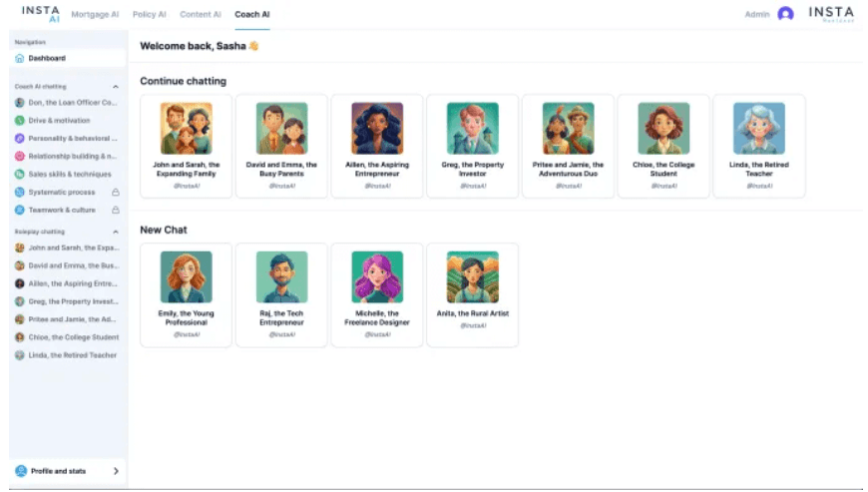Click the Admin user avatar icon
The image size is (868, 492).
coord(785,14)
